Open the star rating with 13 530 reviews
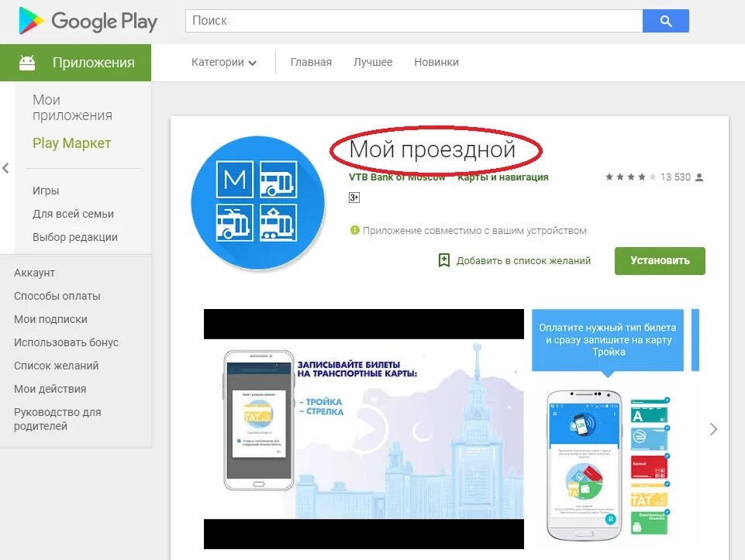Screen dimensions: 745x560 pyautogui.click(x=654, y=177)
